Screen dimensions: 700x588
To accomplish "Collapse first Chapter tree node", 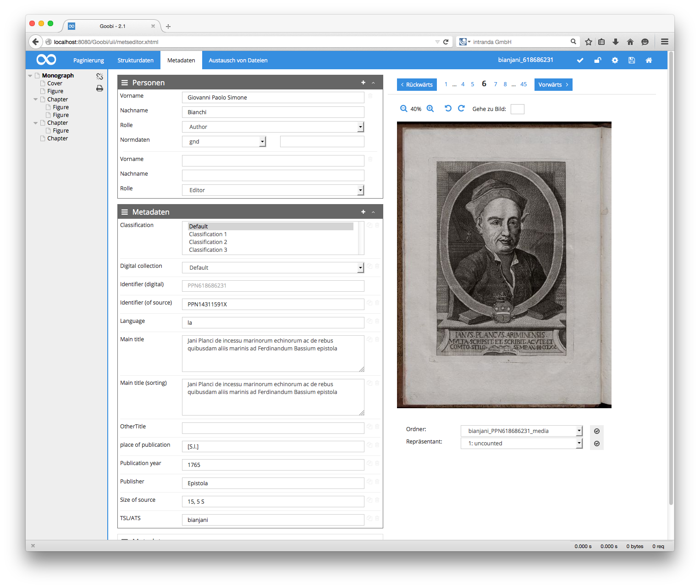I will [x=36, y=99].
